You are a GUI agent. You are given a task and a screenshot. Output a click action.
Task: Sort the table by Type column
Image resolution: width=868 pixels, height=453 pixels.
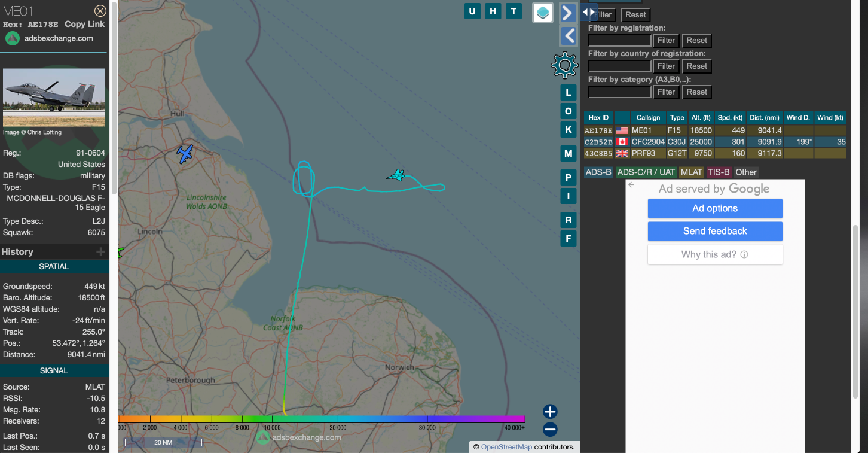click(677, 118)
